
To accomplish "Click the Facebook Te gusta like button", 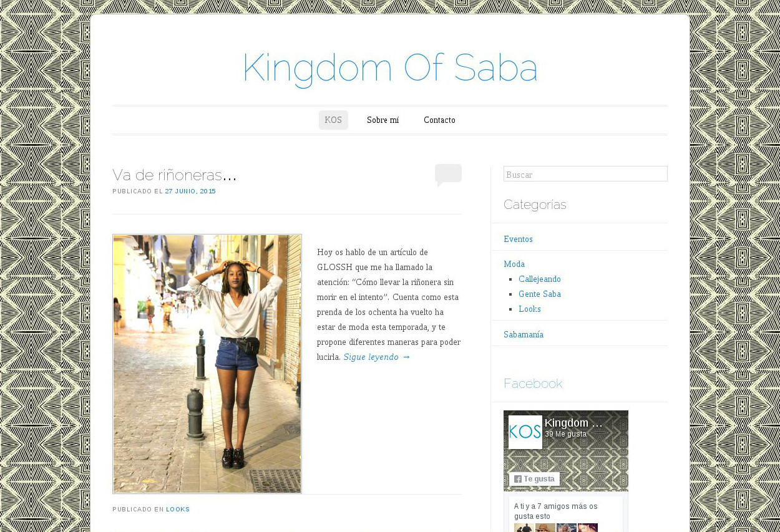I will 534,479.
